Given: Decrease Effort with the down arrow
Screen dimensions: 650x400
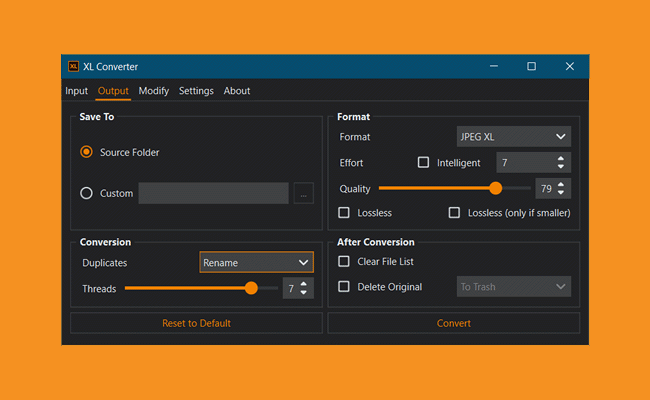Looking at the screenshot, I should point(560,167).
